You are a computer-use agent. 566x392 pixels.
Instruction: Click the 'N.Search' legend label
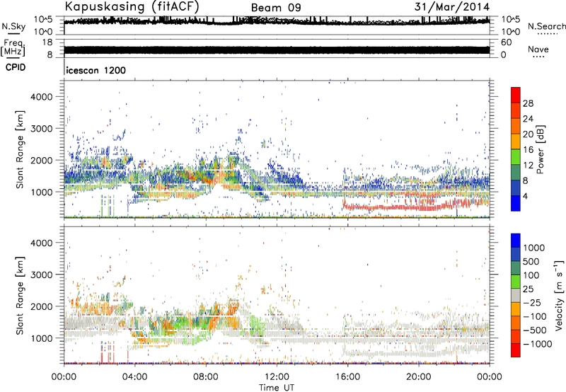coord(546,26)
